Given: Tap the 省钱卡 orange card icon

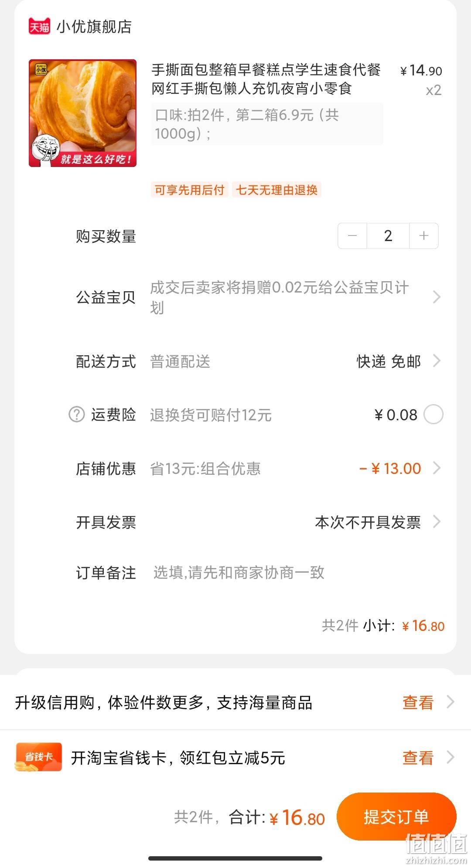Looking at the screenshot, I should pos(38,757).
